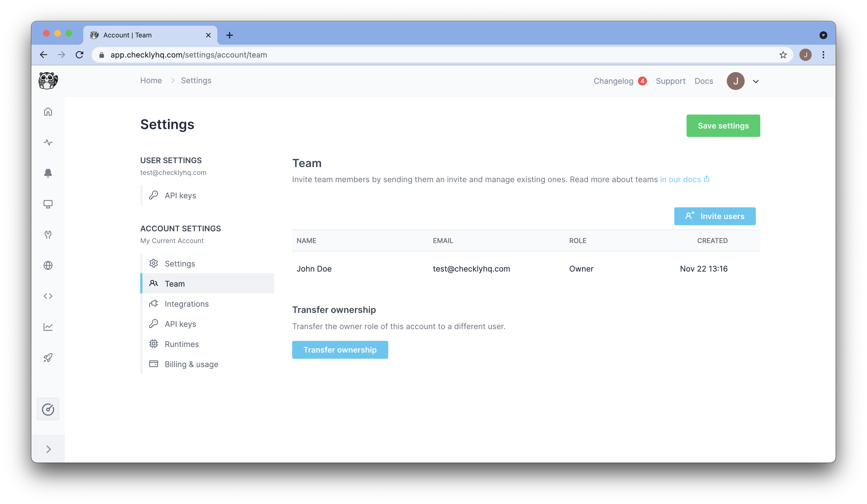Click the gauge icon at sidebar bottom
This screenshot has height=504, width=867.
click(x=48, y=409)
